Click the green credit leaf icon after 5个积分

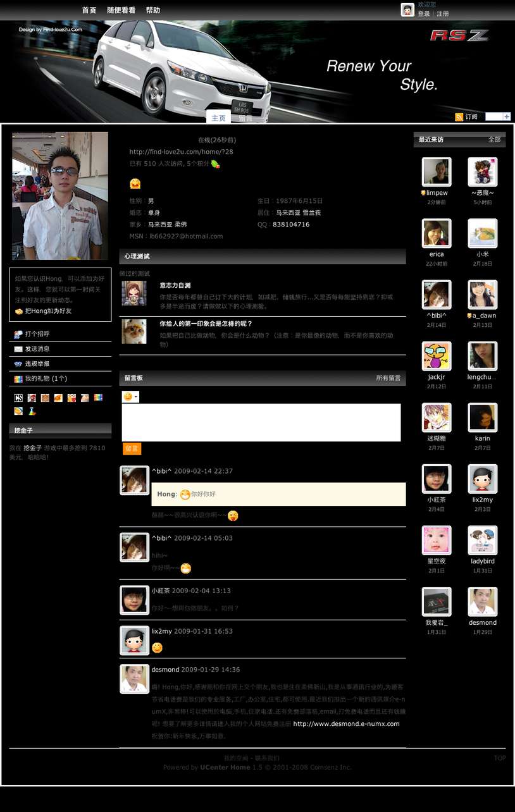[x=215, y=164]
